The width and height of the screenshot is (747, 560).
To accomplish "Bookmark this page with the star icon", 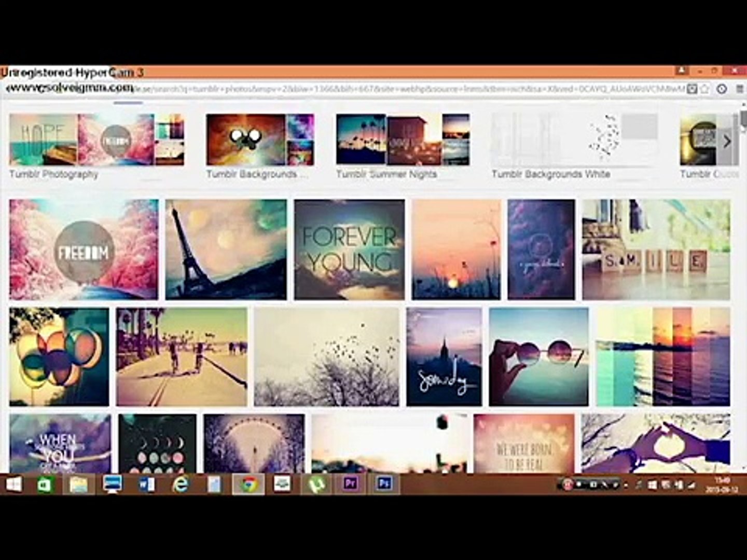I will [704, 89].
